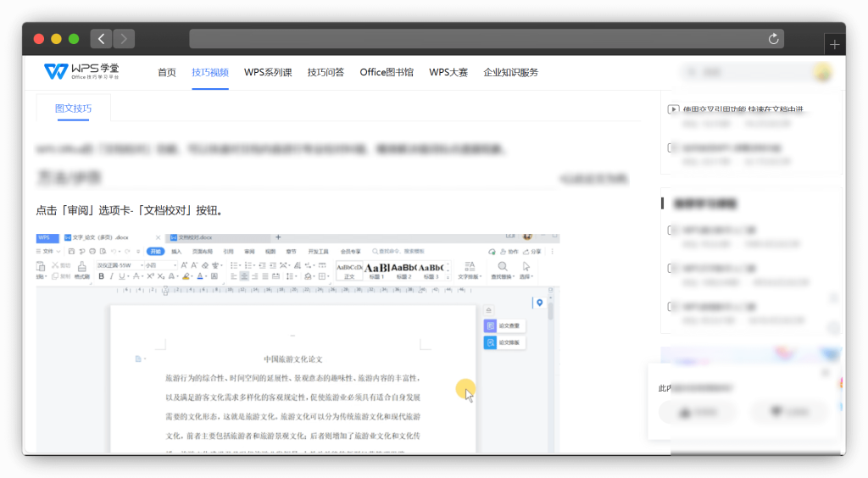The image size is (868, 478).
Task: Toggle center alignment
Action: coord(244,276)
